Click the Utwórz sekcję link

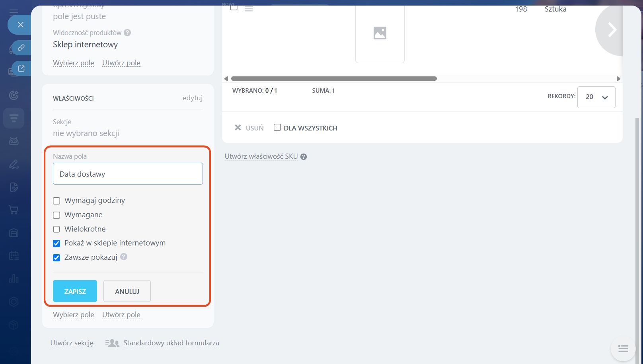[72, 343]
